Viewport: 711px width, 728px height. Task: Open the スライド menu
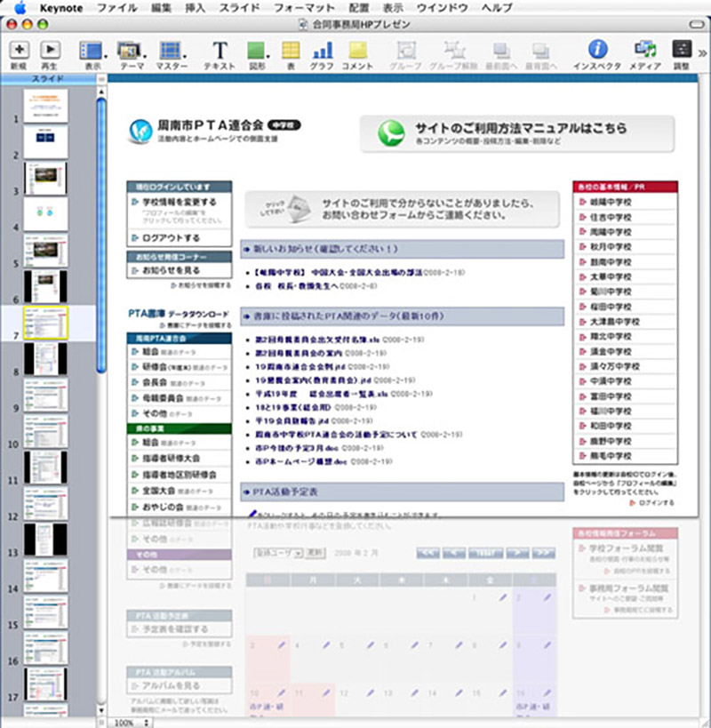(x=239, y=8)
